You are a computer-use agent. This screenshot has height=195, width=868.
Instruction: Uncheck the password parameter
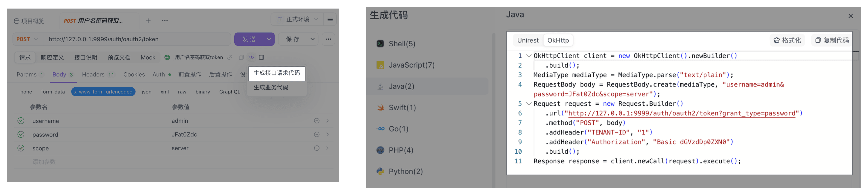tap(21, 135)
